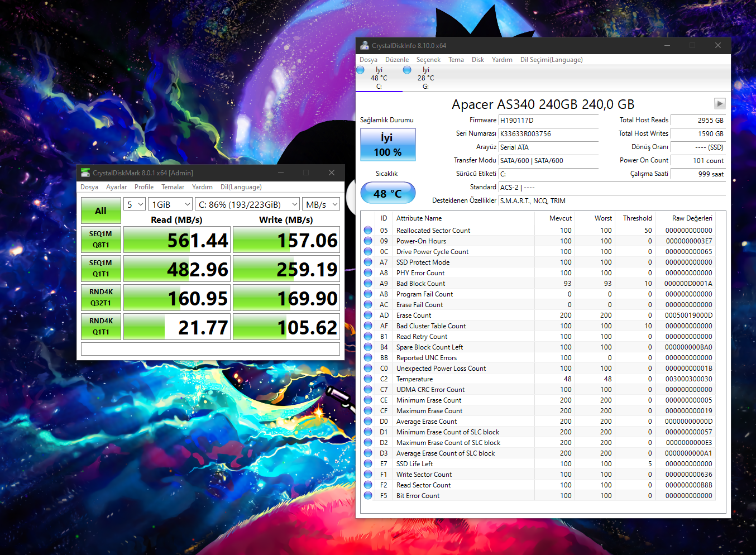Click status orb for Temperature attribute

click(368, 379)
